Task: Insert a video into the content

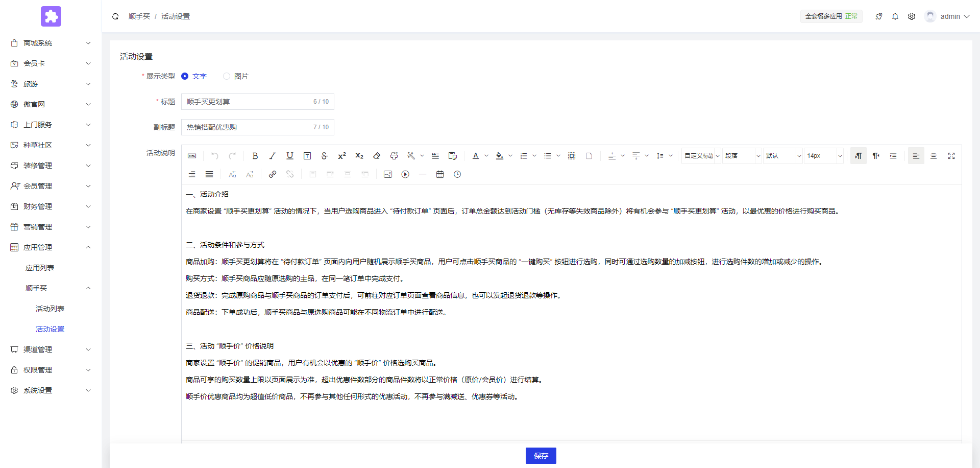Action: pyautogui.click(x=405, y=174)
